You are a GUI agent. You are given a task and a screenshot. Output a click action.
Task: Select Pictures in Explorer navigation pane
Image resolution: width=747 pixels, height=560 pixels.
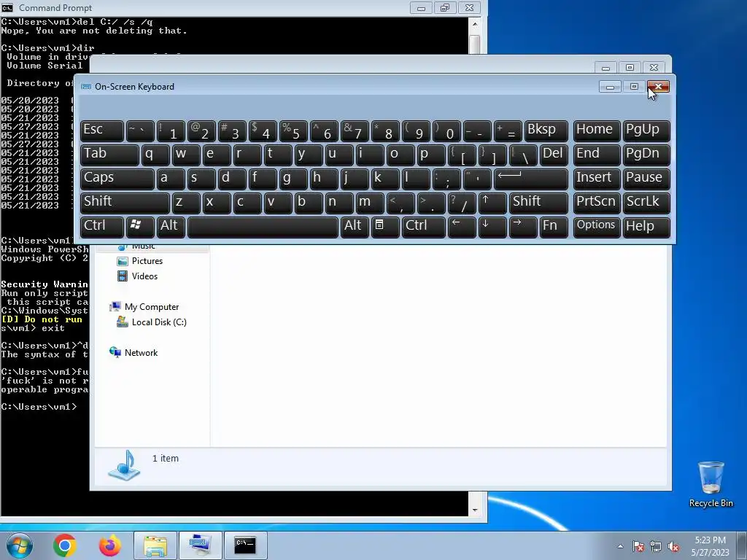(147, 261)
